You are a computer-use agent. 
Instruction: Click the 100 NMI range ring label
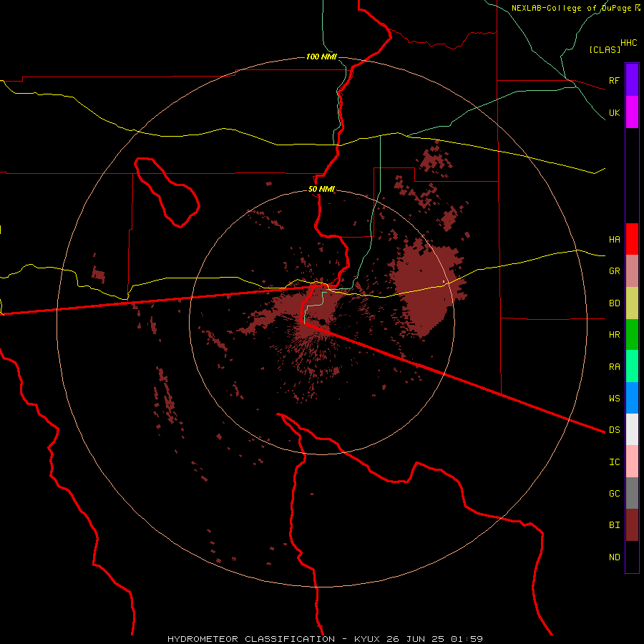click(321, 57)
